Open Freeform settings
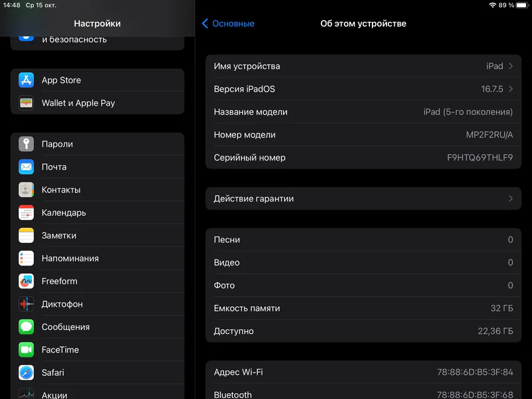The height and width of the screenshot is (399, 532). [x=98, y=281]
